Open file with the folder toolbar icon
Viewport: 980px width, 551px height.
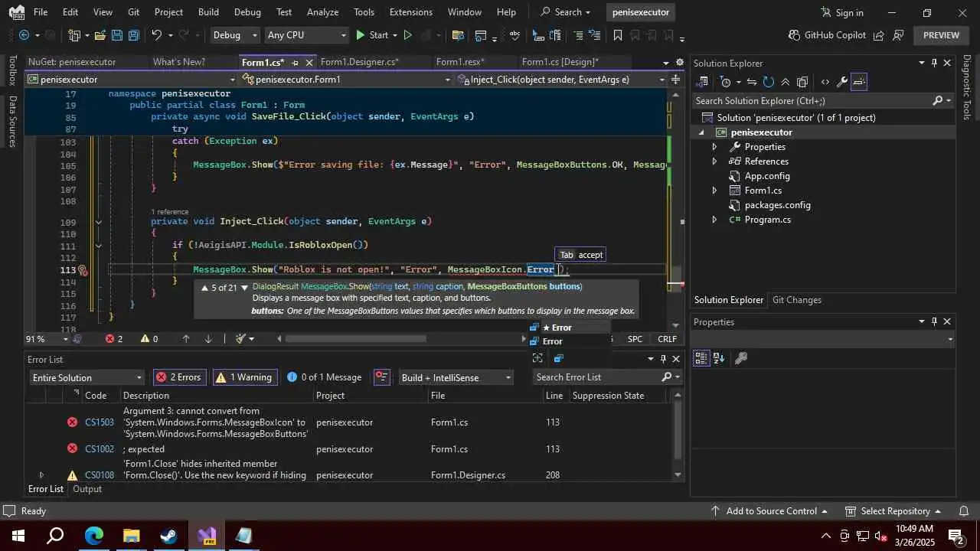(100, 35)
